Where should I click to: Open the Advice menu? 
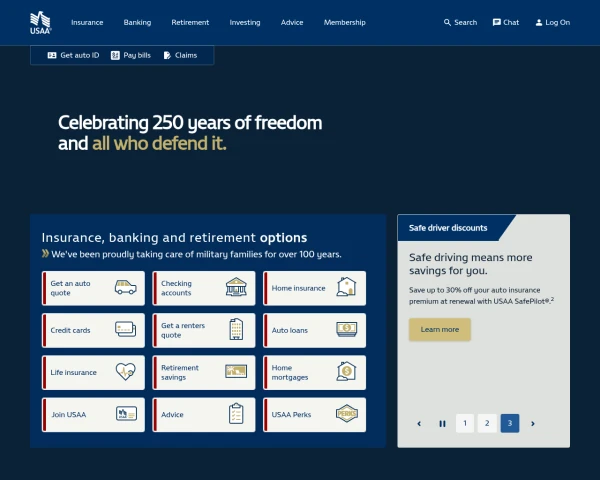292,23
